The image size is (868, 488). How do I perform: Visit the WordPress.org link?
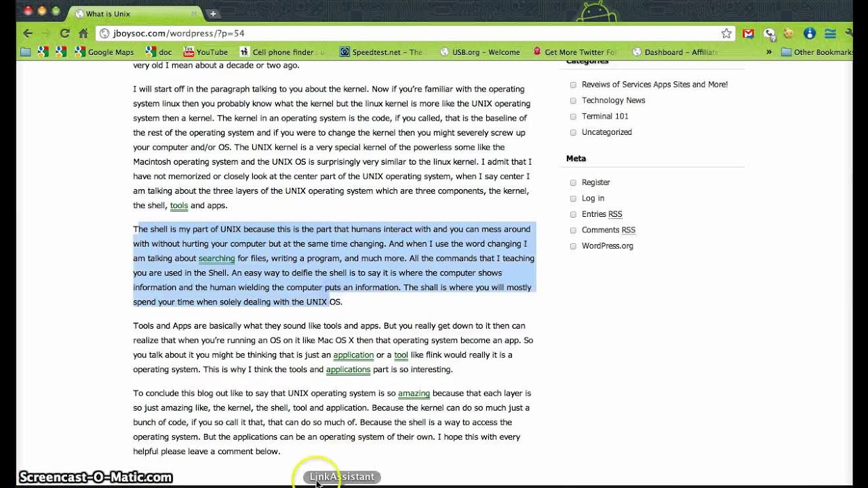coord(607,246)
